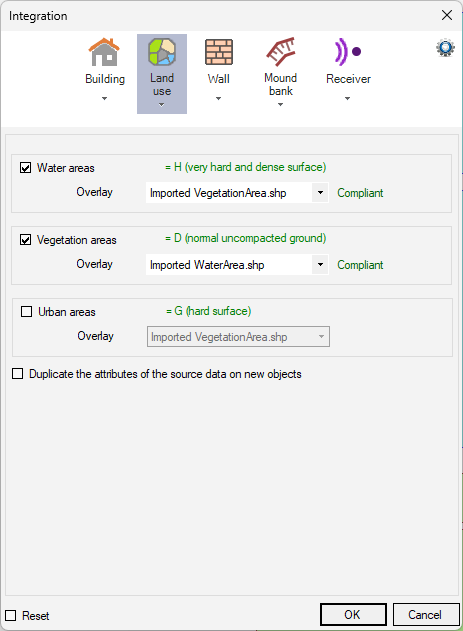Tick Duplicate the attributes of source data

[17, 374]
